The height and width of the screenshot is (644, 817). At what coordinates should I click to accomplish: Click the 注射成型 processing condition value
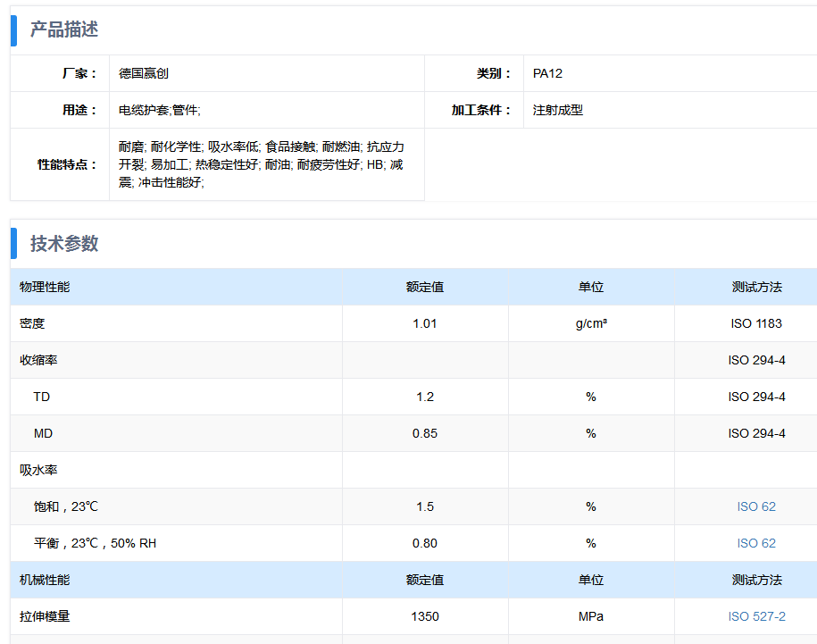(557, 110)
